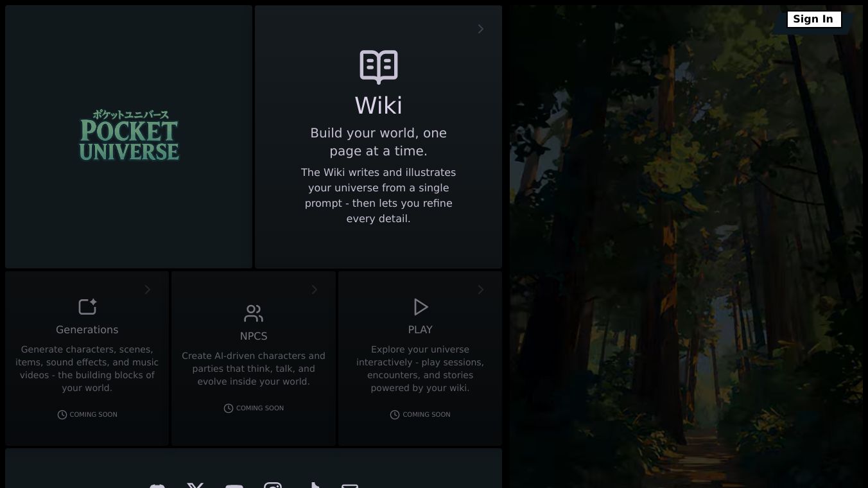Screen dimensions: 868x488
Task: Click the Generations sparkle icon
Action: pyautogui.click(x=87, y=307)
